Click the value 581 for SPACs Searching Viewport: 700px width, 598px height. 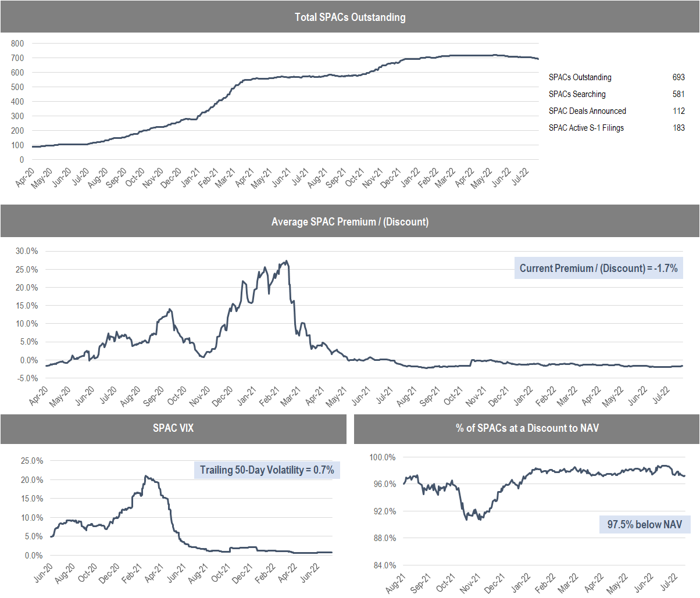pos(678,94)
